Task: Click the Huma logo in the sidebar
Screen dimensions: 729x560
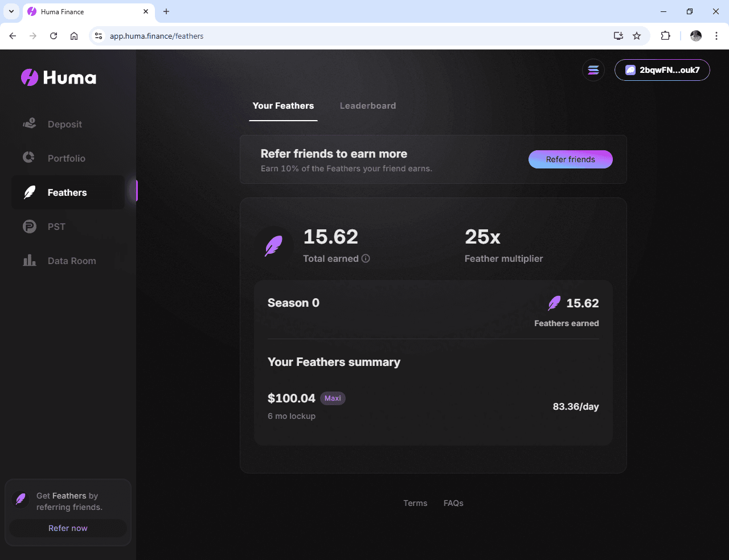Action: (59, 77)
